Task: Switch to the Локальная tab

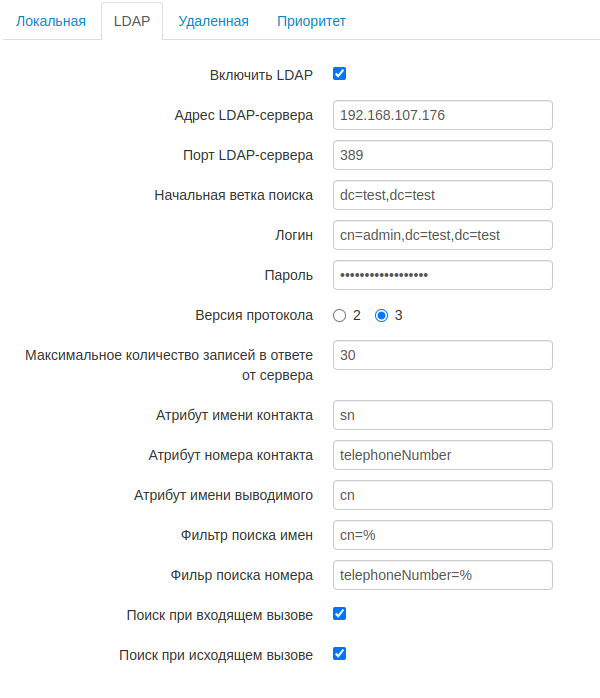Action: tap(51, 21)
